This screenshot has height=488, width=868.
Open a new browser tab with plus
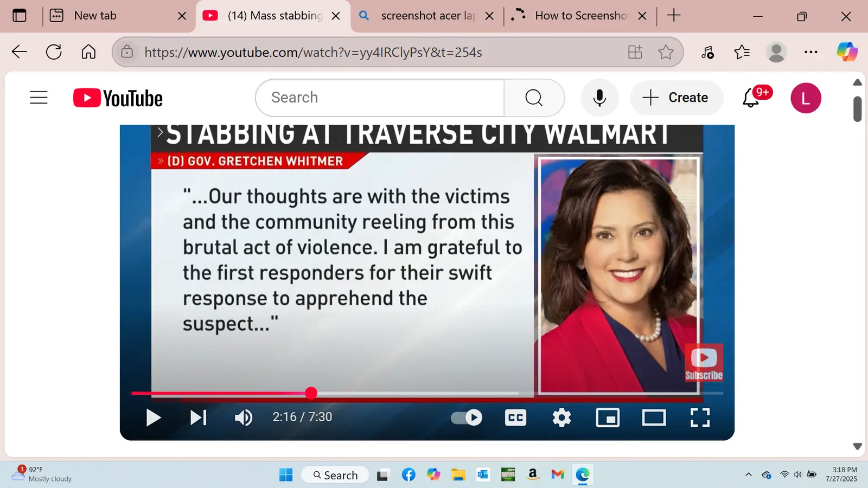coord(674,15)
